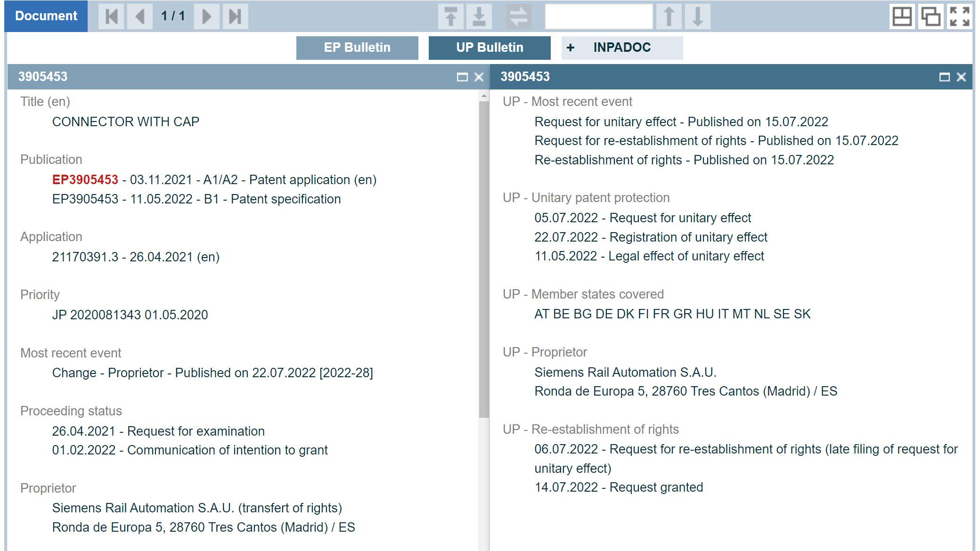The height and width of the screenshot is (551, 980).
Task: Open EP3905453 A1/A2 publication link
Action: [x=85, y=180]
